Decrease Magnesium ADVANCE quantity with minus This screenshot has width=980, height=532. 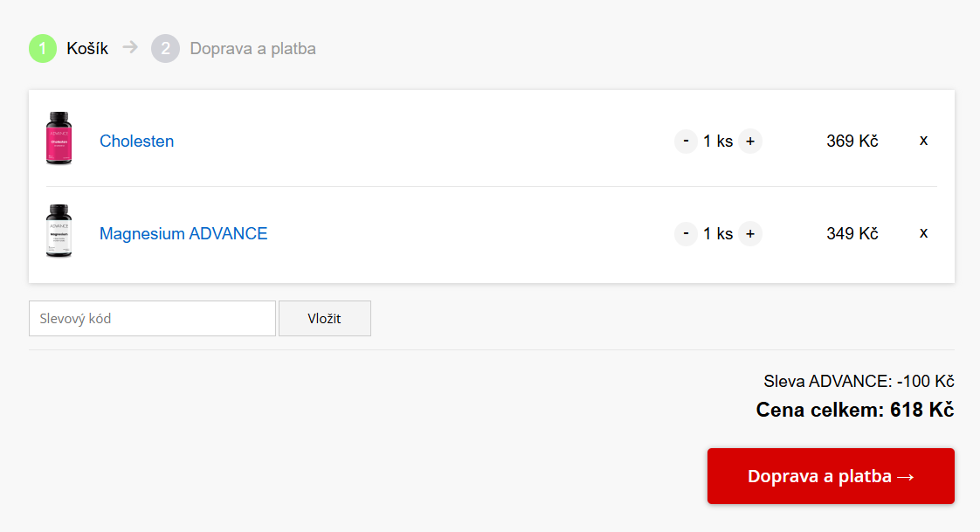(686, 233)
